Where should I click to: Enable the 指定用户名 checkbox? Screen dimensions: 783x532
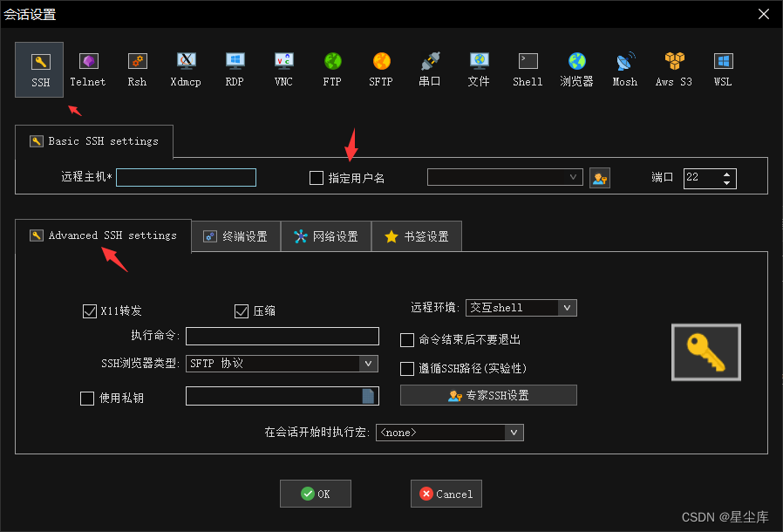(317, 177)
